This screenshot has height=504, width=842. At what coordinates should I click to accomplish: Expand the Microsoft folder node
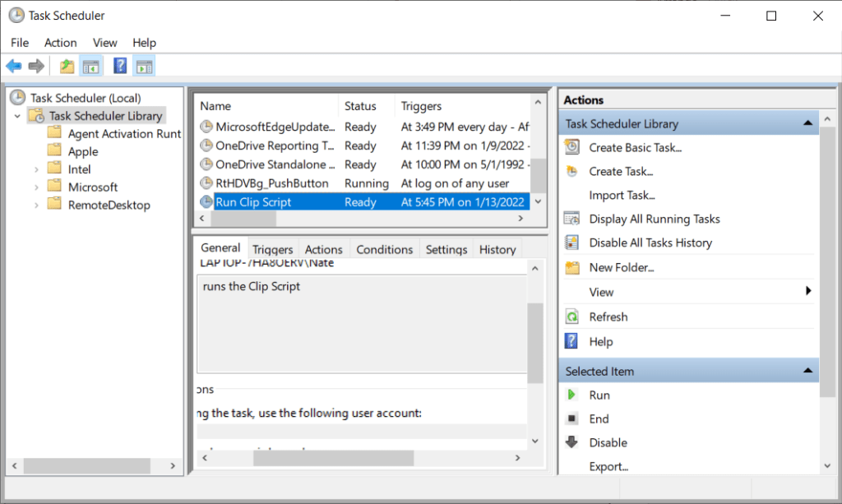pyautogui.click(x=36, y=187)
